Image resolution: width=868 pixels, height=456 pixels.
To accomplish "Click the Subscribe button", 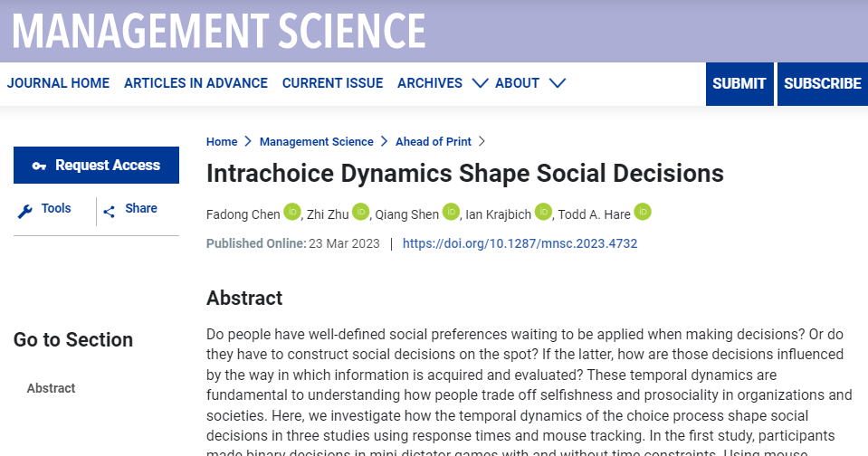I will point(823,83).
